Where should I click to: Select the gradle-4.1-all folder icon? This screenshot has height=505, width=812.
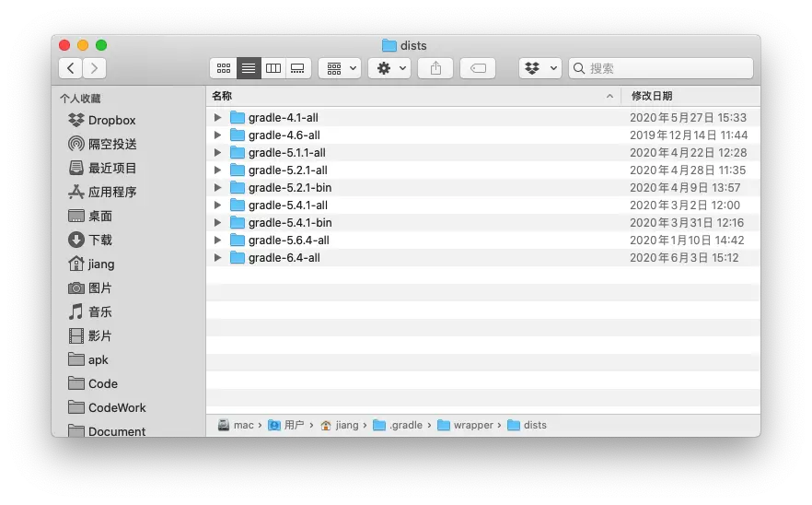tap(238, 117)
